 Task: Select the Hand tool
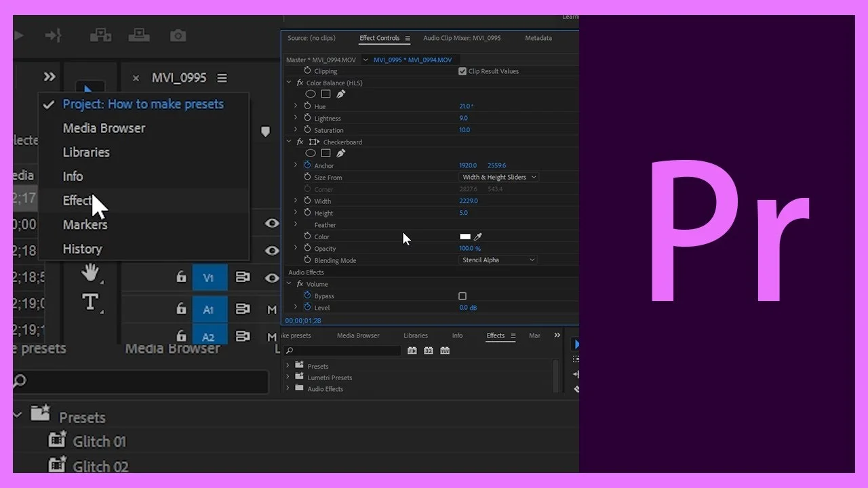click(x=90, y=273)
